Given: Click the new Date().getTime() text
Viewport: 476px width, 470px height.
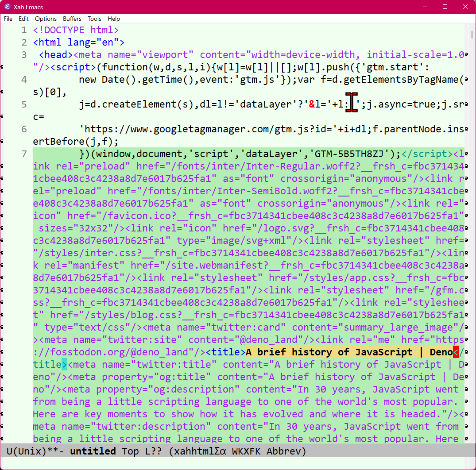Looking at the screenshot, I should coord(137,80).
